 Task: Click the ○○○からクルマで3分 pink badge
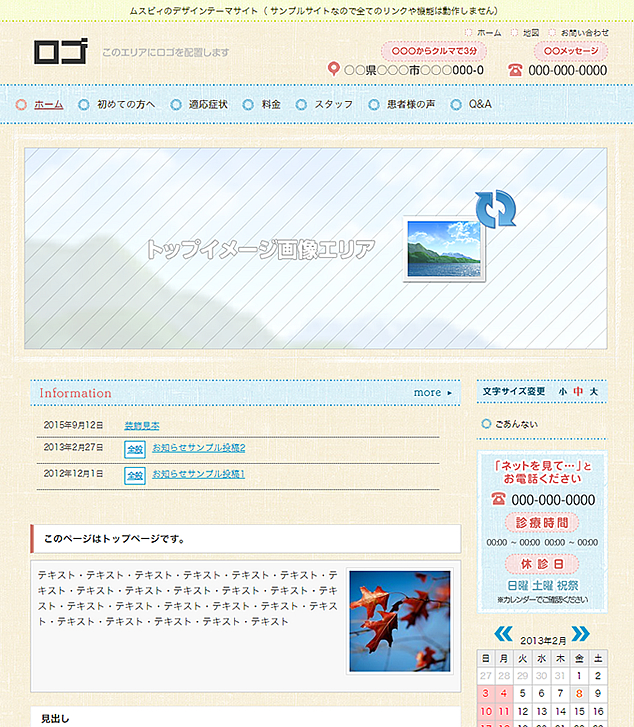[x=434, y=51]
